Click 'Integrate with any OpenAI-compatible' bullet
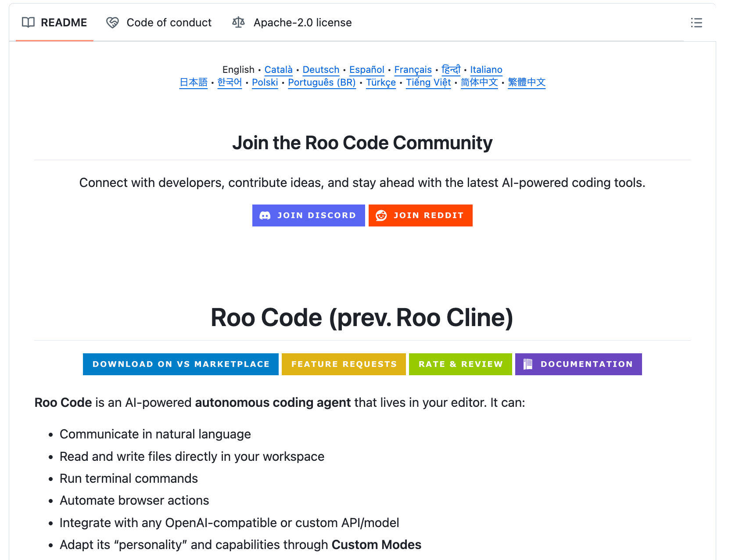This screenshot has width=732, height=560. coord(230,523)
